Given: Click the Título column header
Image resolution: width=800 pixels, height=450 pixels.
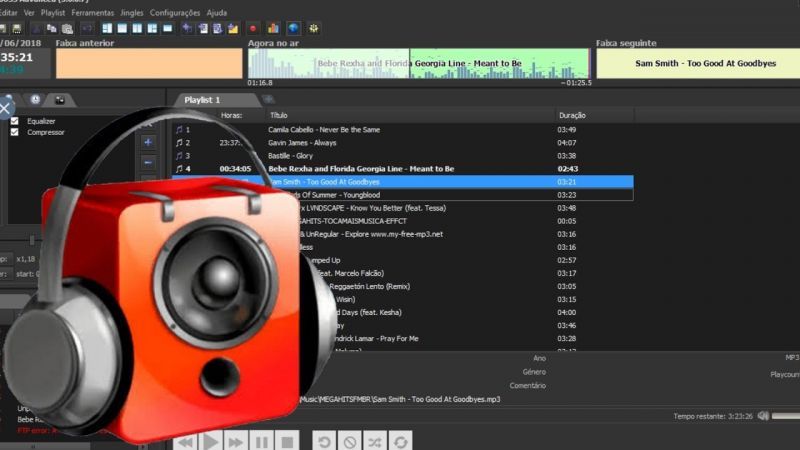Looking at the screenshot, I should click(x=279, y=115).
